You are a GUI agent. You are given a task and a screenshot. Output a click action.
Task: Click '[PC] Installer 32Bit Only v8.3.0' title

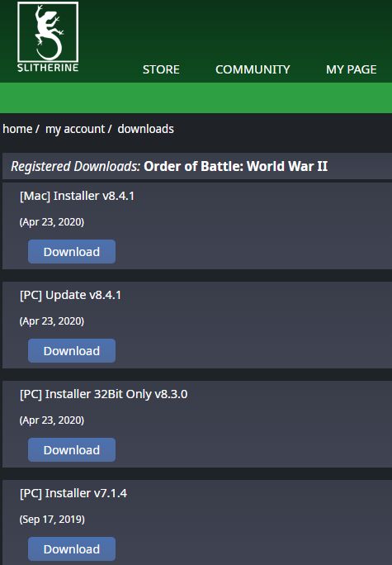point(104,394)
